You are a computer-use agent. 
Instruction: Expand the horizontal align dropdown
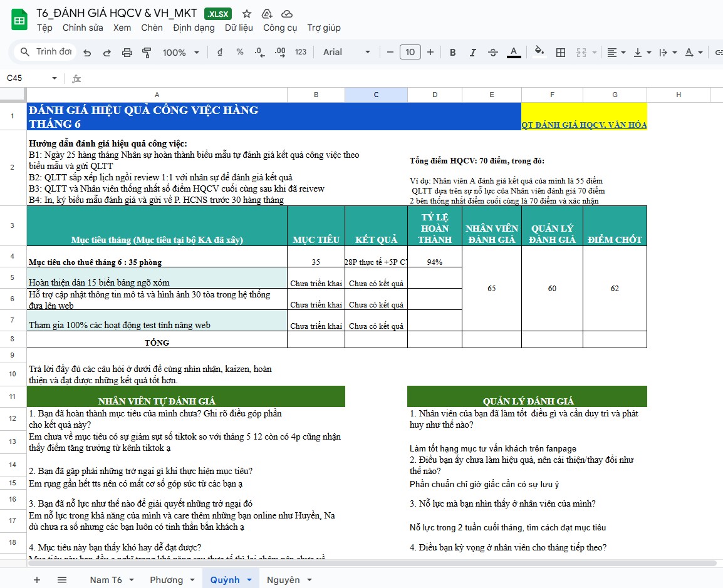[x=616, y=53]
